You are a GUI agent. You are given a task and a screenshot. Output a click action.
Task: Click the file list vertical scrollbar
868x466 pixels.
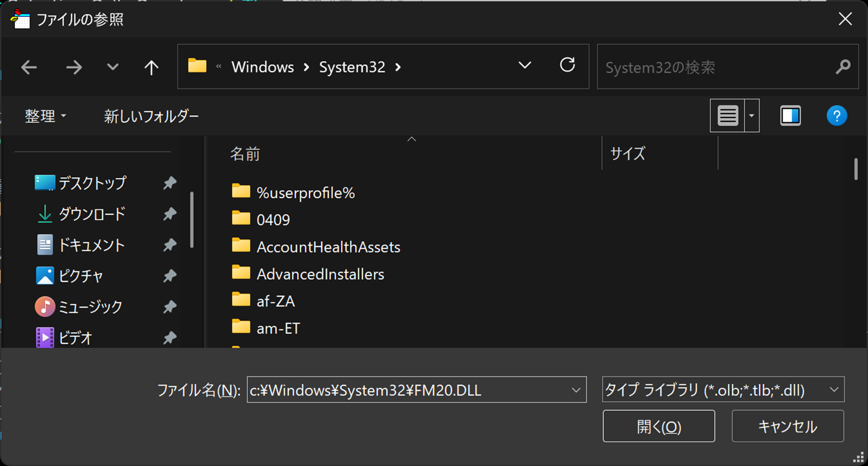pyautogui.click(x=856, y=169)
